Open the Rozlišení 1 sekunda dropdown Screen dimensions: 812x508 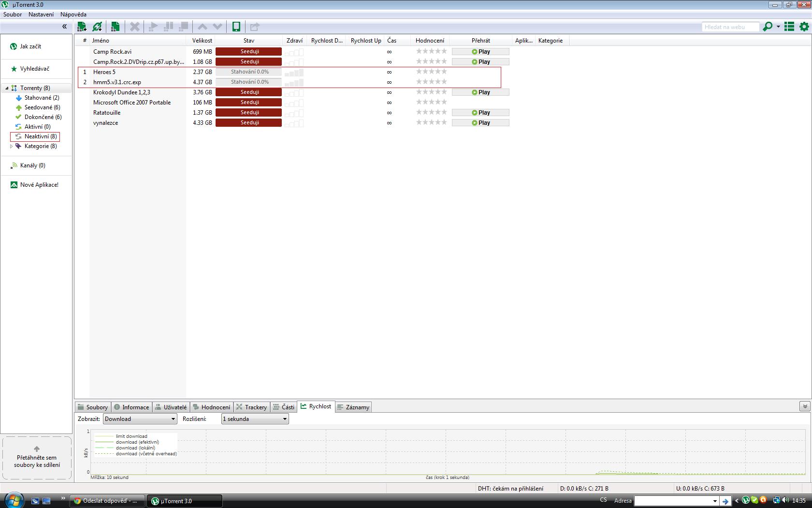click(255, 419)
